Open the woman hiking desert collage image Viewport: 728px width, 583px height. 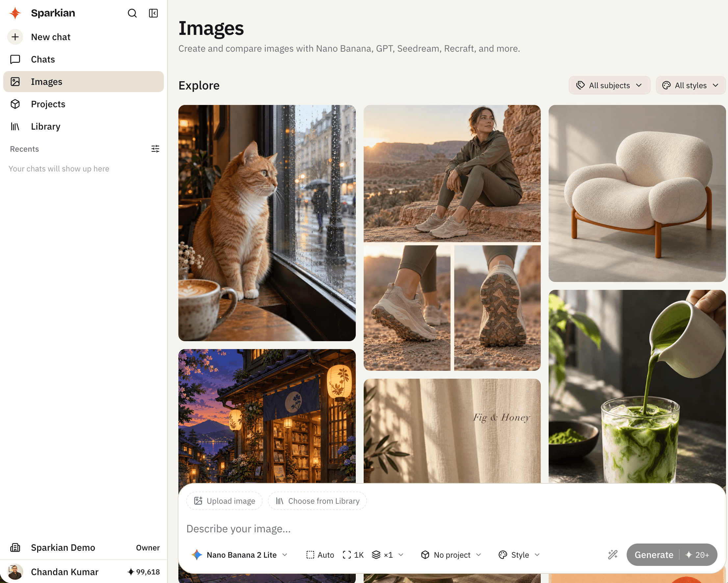pyautogui.click(x=452, y=238)
